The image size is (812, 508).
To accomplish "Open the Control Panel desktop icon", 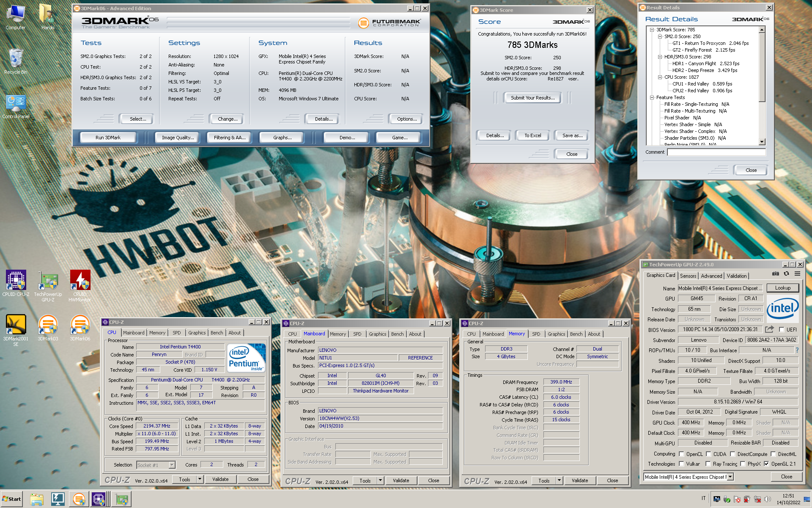I will 16,106.
